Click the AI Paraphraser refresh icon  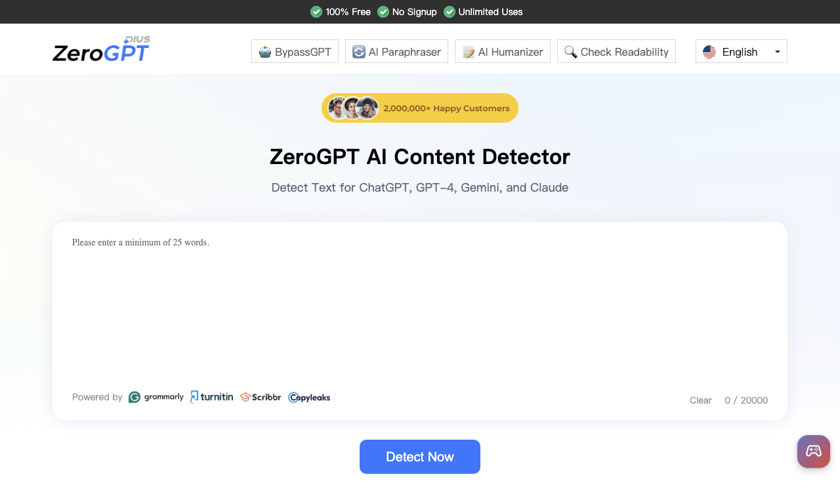[x=359, y=52]
